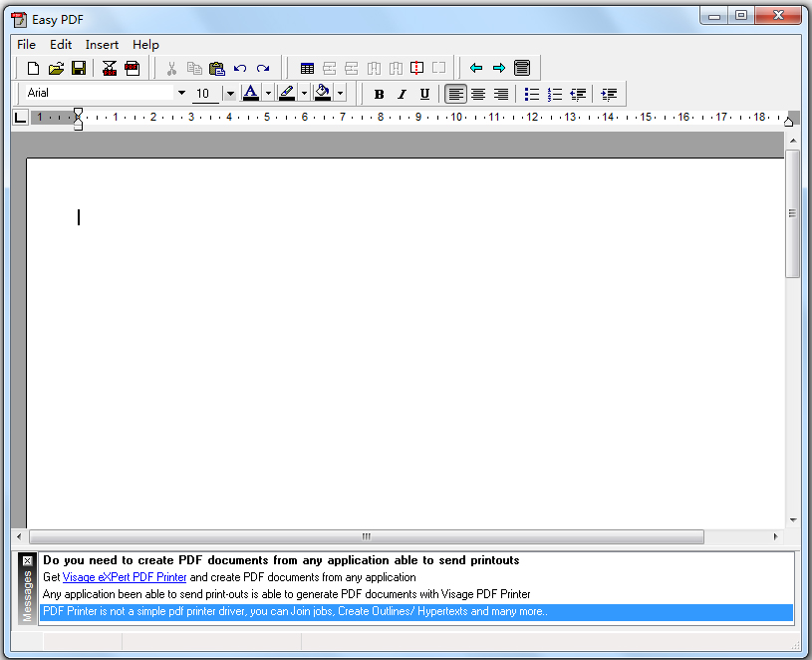Click the paste clipboard icon
Viewport: 812px width, 660px height.
click(x=217, y=68)
